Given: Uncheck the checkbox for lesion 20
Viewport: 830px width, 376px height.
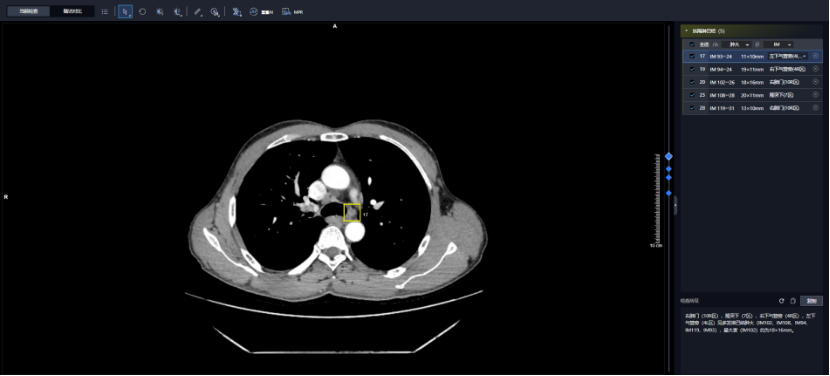Looking at the screenshot, I should pos(692,82).
